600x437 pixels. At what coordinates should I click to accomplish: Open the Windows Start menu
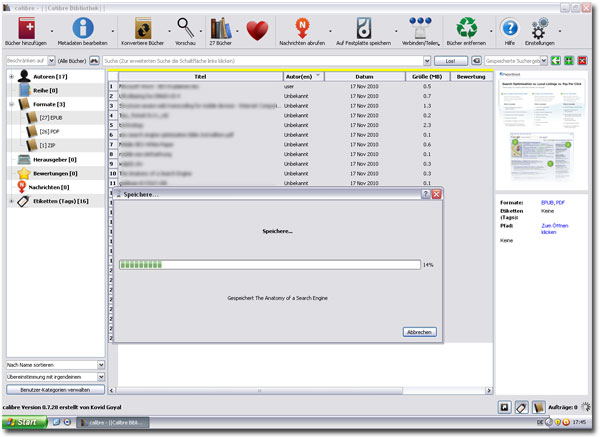pyautogui.click(x=22, y=423)
